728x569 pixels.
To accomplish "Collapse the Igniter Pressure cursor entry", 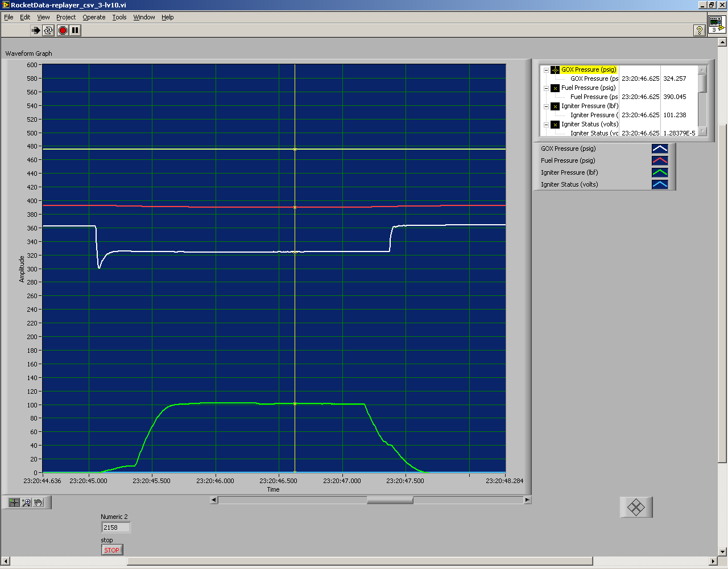I will [546, 106].
